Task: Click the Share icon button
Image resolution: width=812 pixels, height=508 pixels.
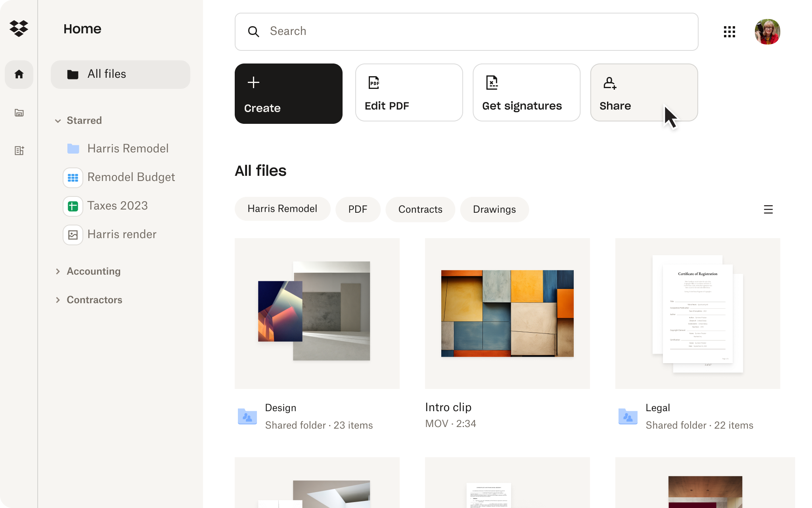Action: [609, 83]
